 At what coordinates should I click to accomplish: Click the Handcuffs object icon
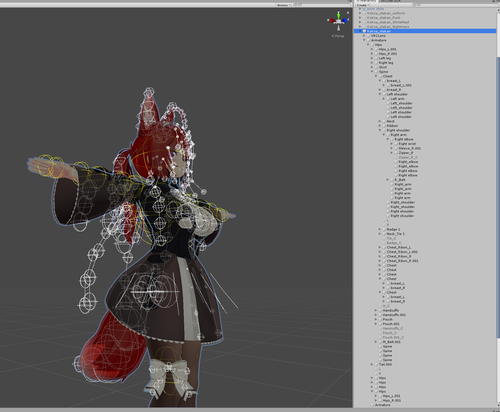coord(380,310)
